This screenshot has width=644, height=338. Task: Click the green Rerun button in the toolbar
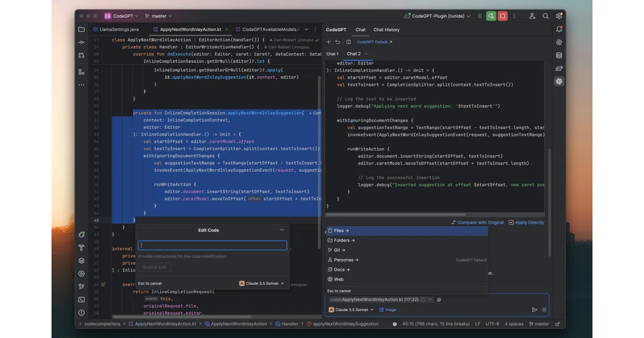pyautogui.click(x=491, y=16)
